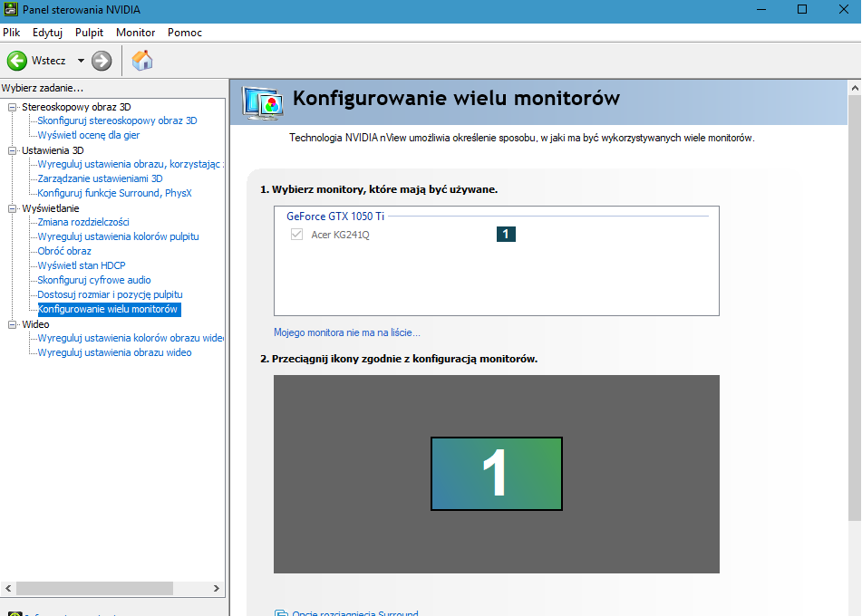Open Wyświetl stan HDCP
The image size is (862, 616).
coord(82,265)
